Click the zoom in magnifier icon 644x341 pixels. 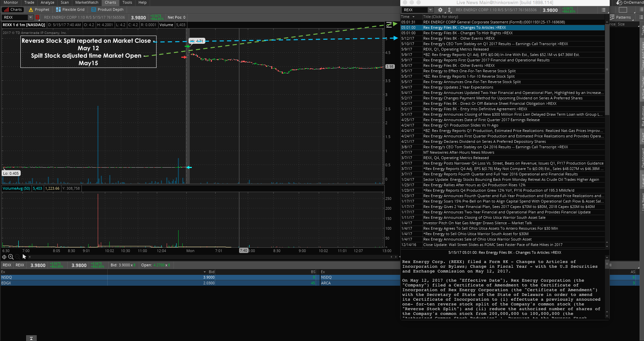point(11,257)
